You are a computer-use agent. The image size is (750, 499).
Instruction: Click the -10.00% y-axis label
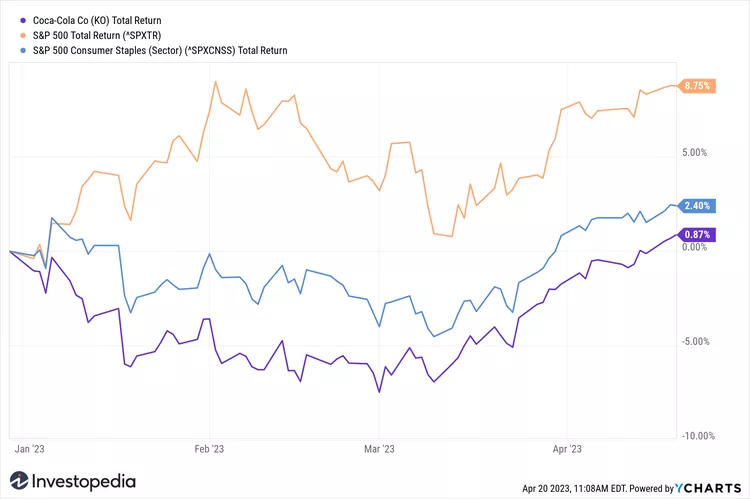click(x=692, y=436)
